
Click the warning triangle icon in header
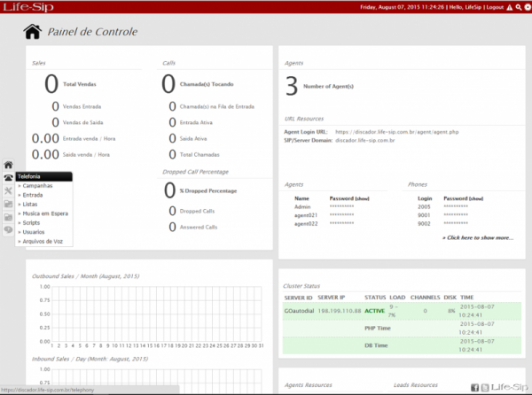coord(510,7)
